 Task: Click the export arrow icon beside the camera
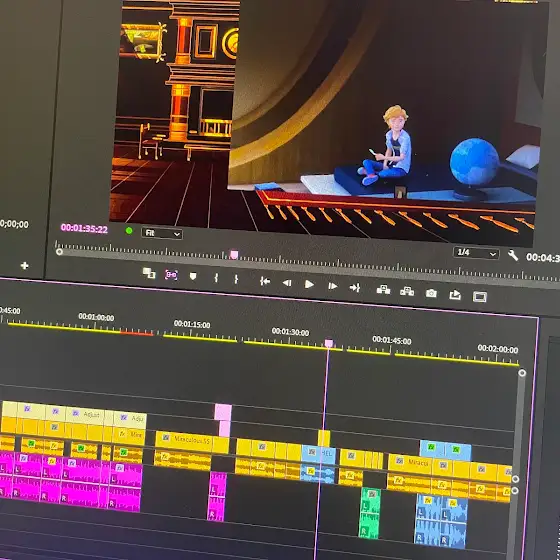click(455, 295)
